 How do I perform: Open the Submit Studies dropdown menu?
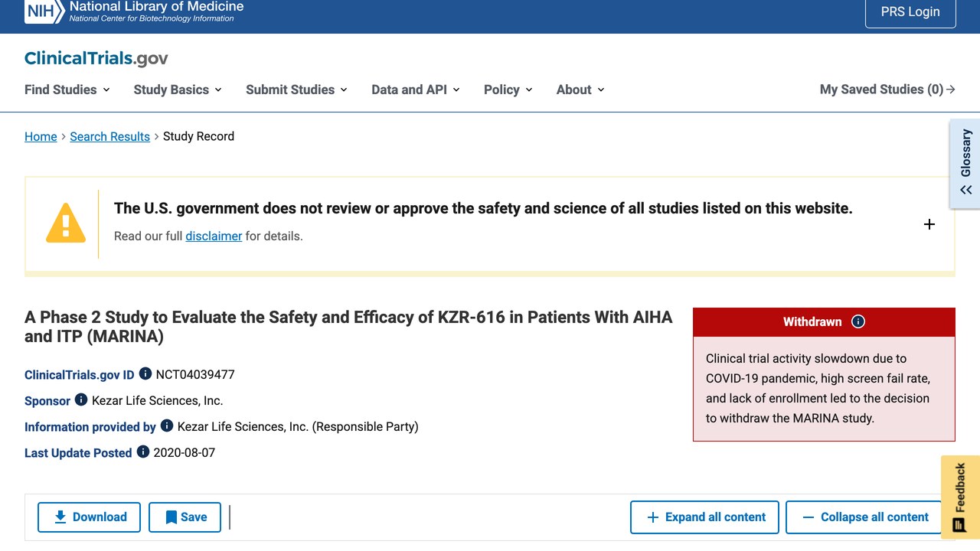(297, 90)
